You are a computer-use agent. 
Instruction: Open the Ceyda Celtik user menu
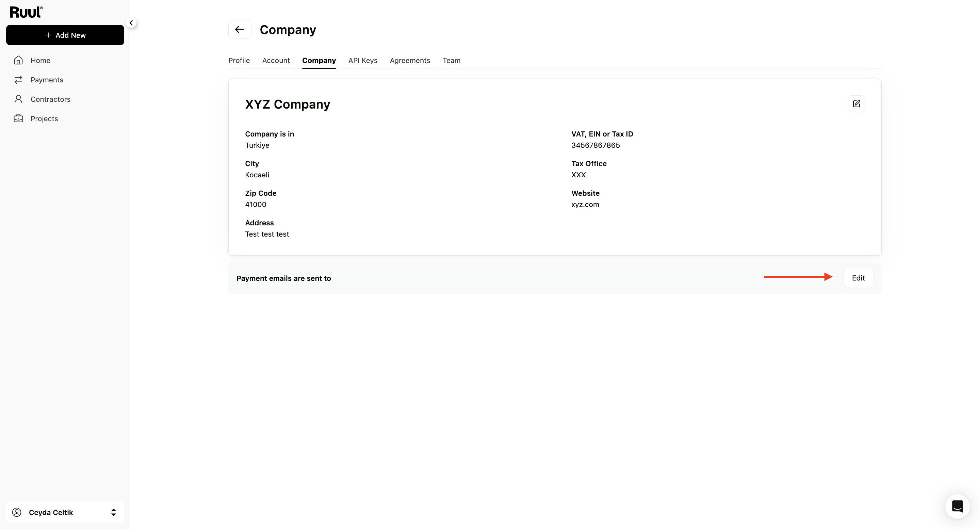point(65,512)
